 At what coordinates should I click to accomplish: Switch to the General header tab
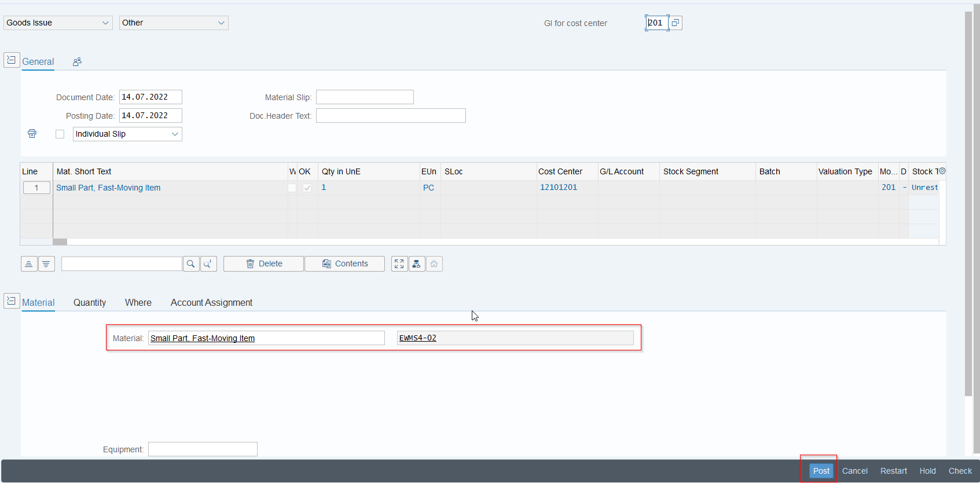pyautogui.click(x=38, y=62)
